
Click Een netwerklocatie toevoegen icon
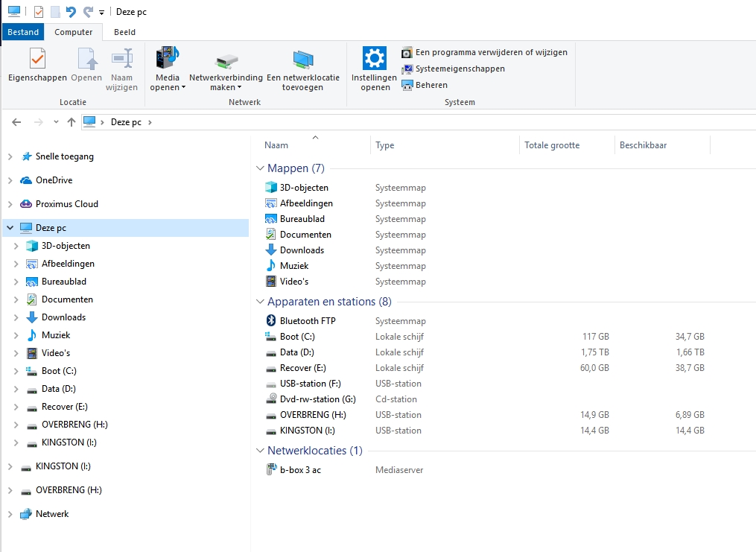click(x=302, y=59)
